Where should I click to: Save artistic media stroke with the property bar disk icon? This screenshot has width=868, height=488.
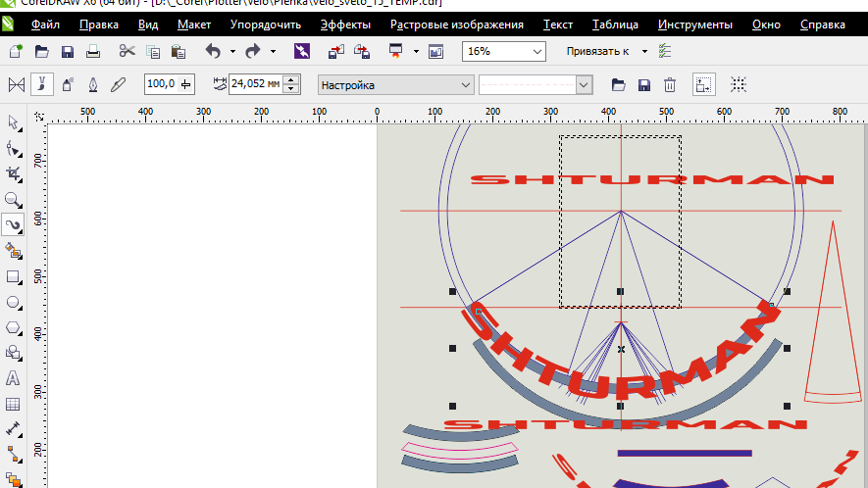coord(643,84)
